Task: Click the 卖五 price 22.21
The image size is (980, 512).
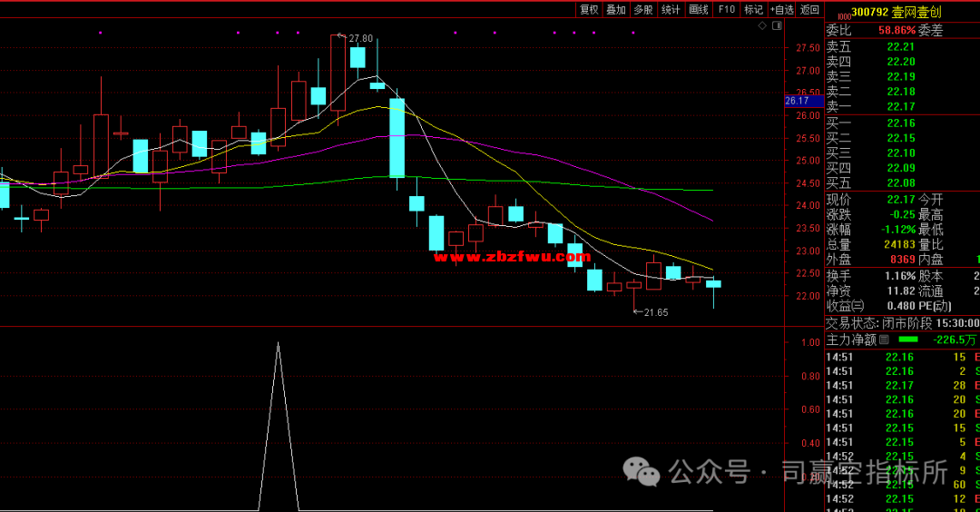Action: coord(901,47)
